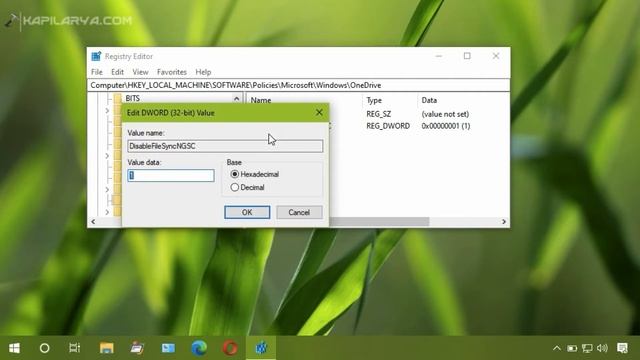Click the right arrow of horizontal scrollbar
The width and height of the screenshot is (640, 360).
[504, 222]
